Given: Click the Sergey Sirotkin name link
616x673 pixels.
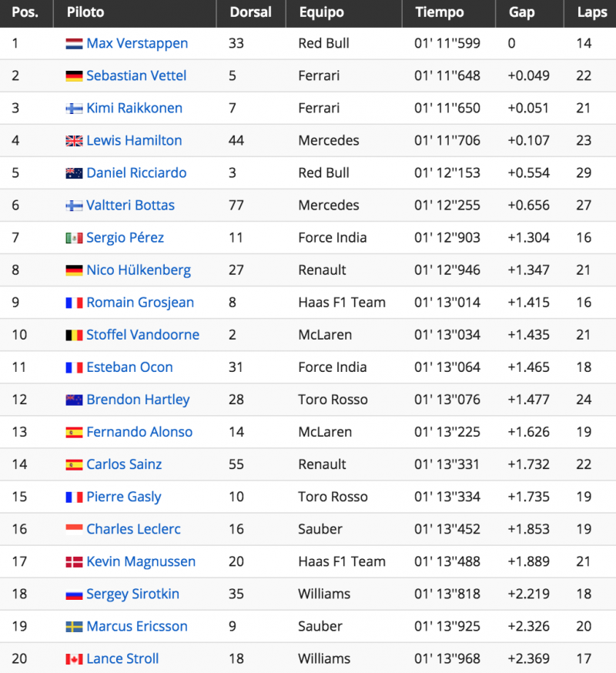Looking at the screenshot, I should coord(132,594).
